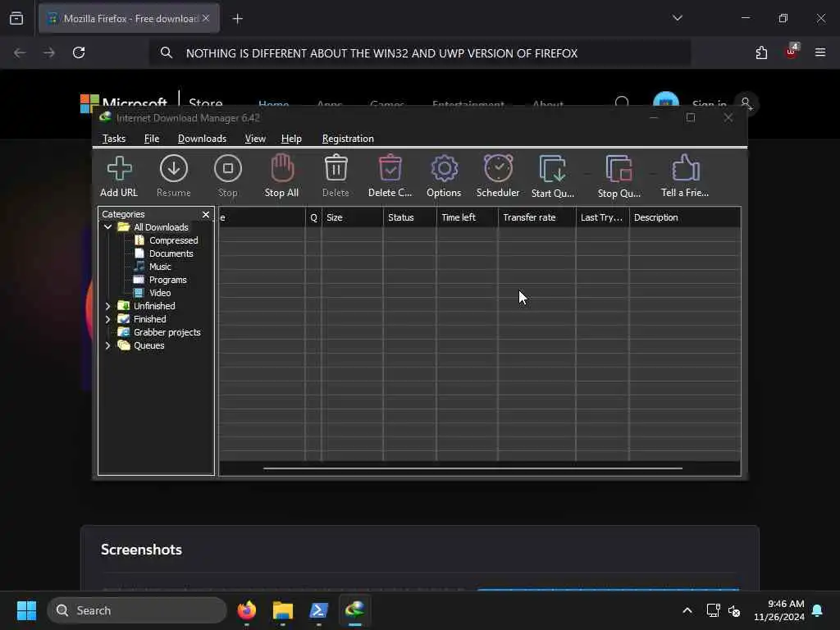
Task: Collapse the All Downloads tree node
Action: [107, 227]
